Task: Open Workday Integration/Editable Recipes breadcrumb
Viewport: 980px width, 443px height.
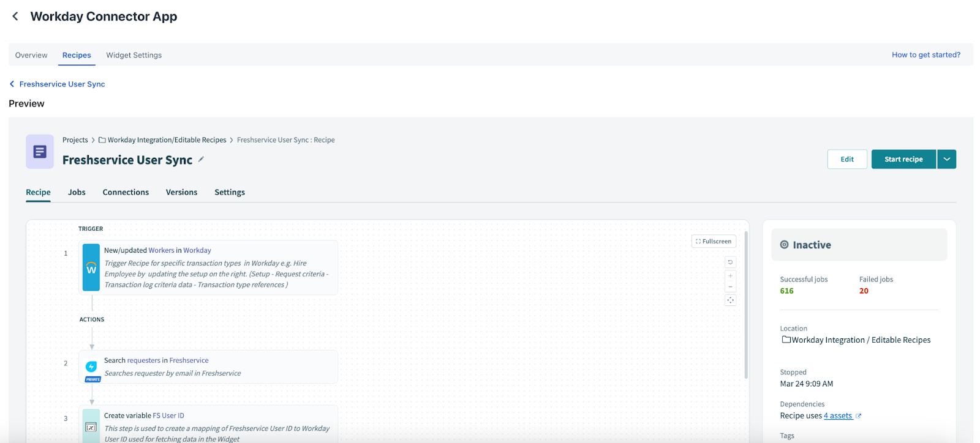Action: (167, 140)
